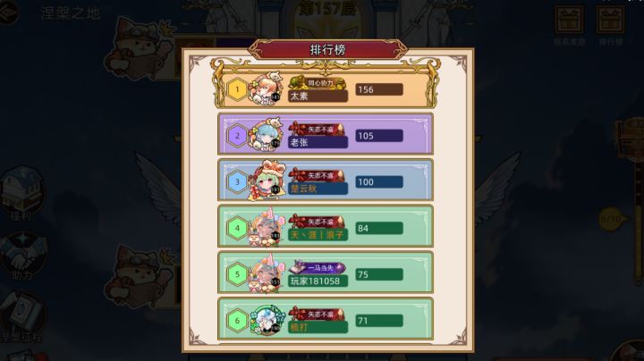Click the yellow number 1 hexagon badge
Image resolution: width=644 pixels, height=361 pixels.
[x=237, y=89]
